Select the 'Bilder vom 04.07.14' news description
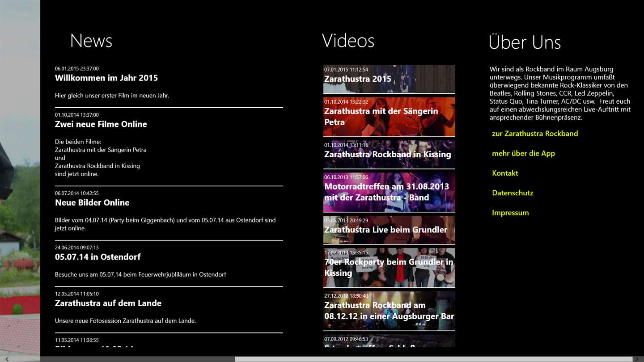 (165, 224)
